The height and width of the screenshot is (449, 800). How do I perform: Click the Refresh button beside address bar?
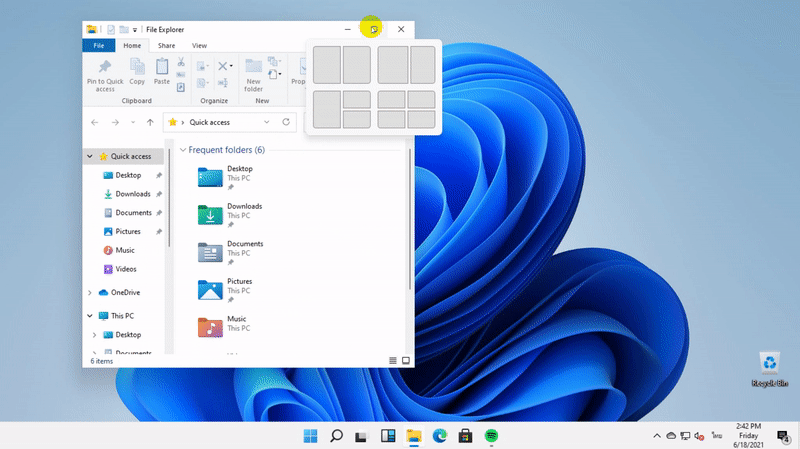286,122
